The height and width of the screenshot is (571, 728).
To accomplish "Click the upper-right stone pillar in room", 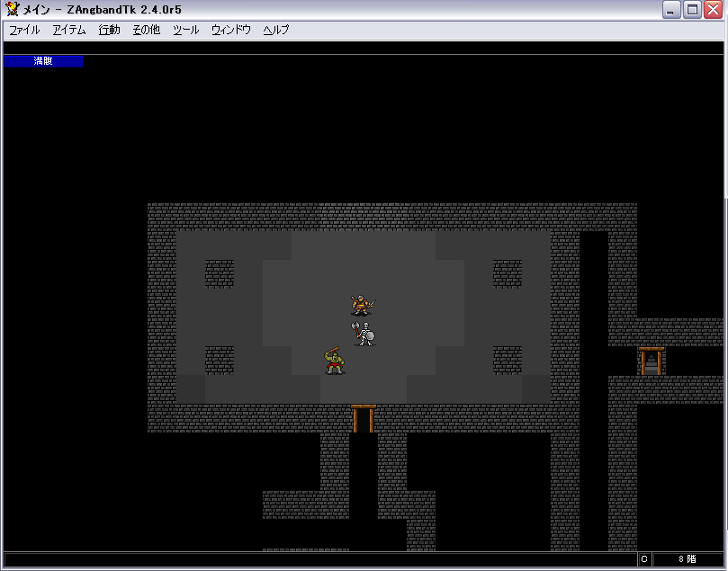I will click(x=508, y=274).
